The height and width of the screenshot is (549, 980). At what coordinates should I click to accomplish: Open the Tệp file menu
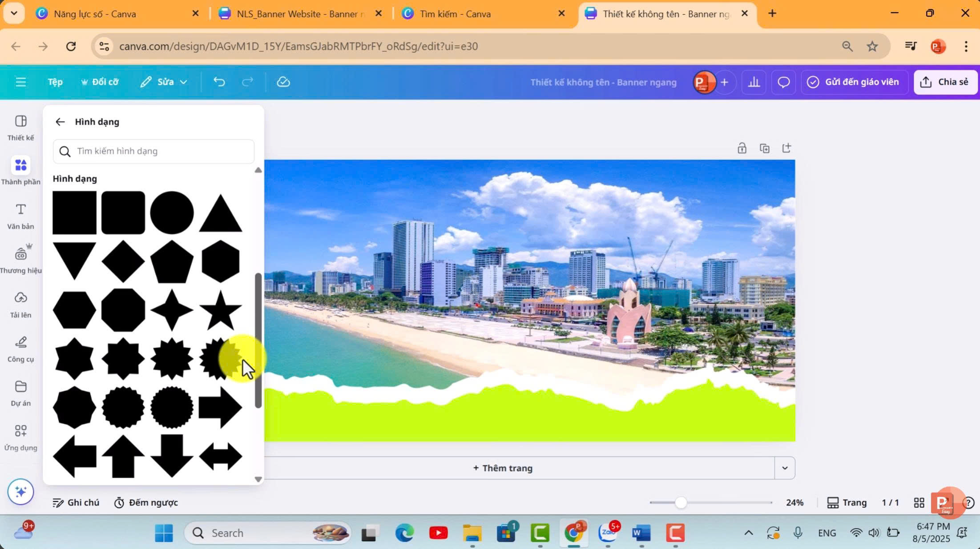click(55, 82)
